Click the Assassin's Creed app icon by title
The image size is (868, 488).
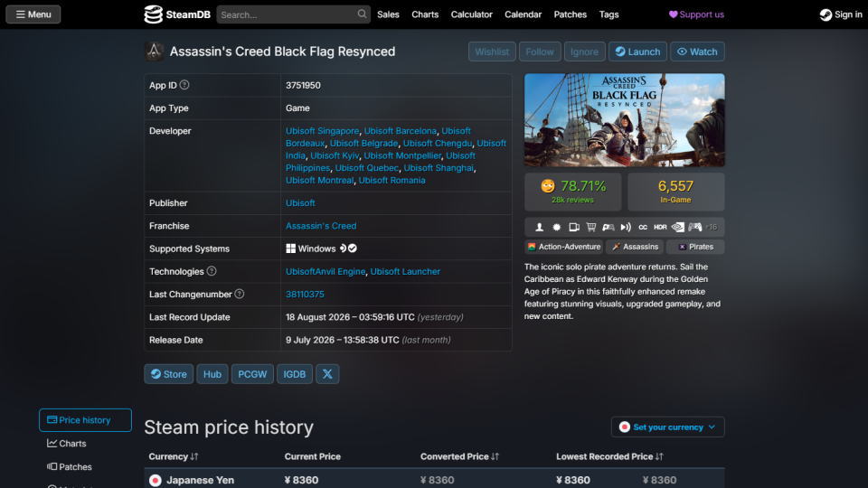154,51
